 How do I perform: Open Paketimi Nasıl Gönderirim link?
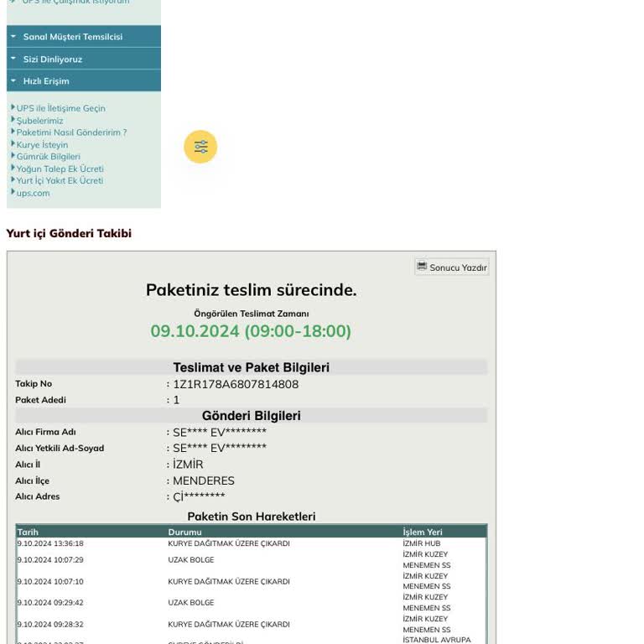point(71,132)
